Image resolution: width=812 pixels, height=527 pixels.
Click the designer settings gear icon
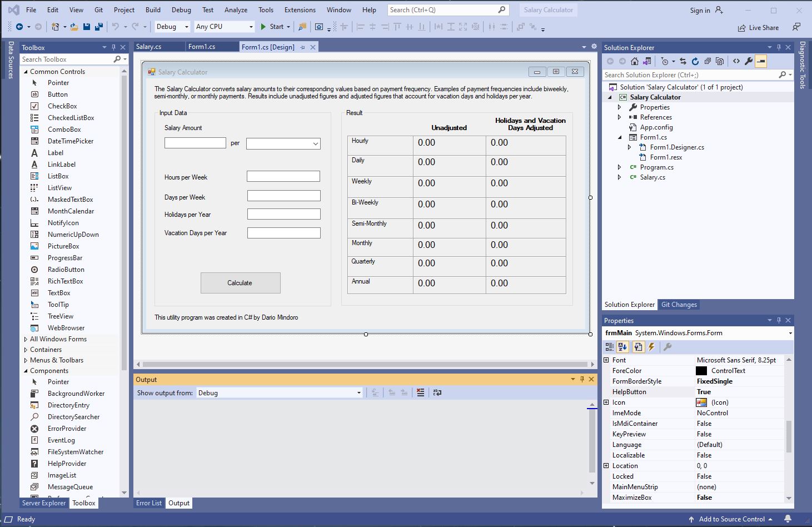594,47
